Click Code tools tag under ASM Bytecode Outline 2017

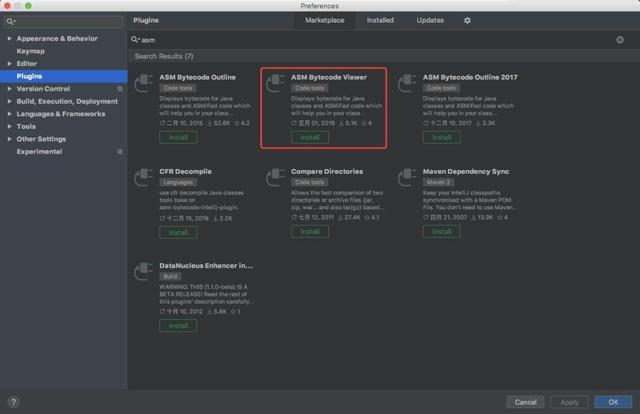point(441,88)
